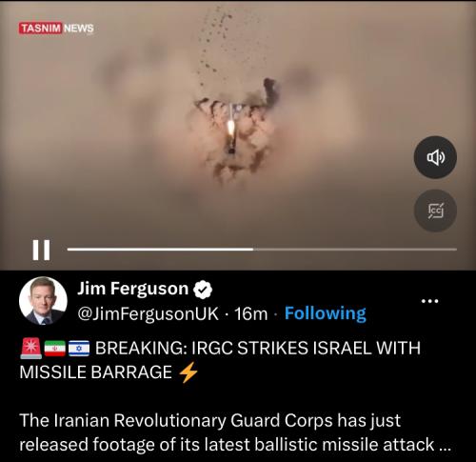476x462 pixels.
Task: Expand the truncated post text ellipsis
Action: pos(445,445)
